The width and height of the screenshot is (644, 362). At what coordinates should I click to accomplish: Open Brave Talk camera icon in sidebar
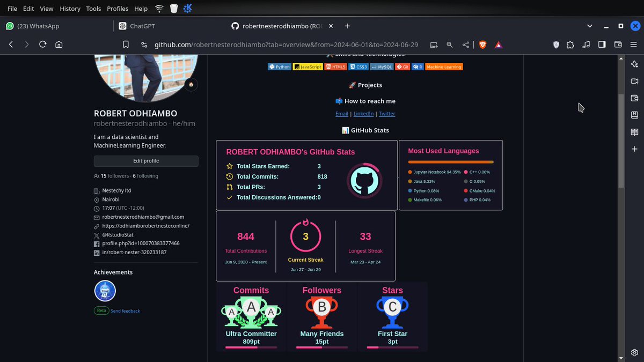click(x=634, y=81)
